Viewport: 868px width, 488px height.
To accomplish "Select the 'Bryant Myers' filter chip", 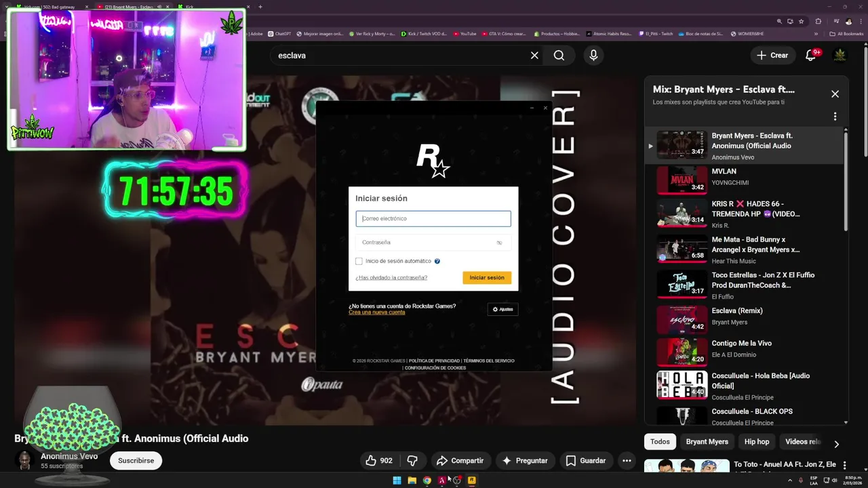I will pyautogui.click(x=707, y=442).
